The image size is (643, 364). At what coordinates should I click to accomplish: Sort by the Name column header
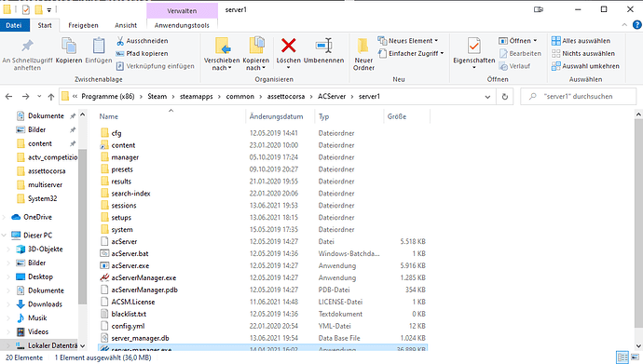click(x=108, y=116)
